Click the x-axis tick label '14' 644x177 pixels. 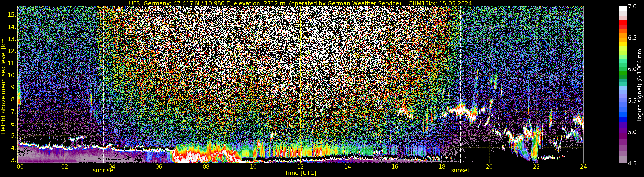point(347,167)
